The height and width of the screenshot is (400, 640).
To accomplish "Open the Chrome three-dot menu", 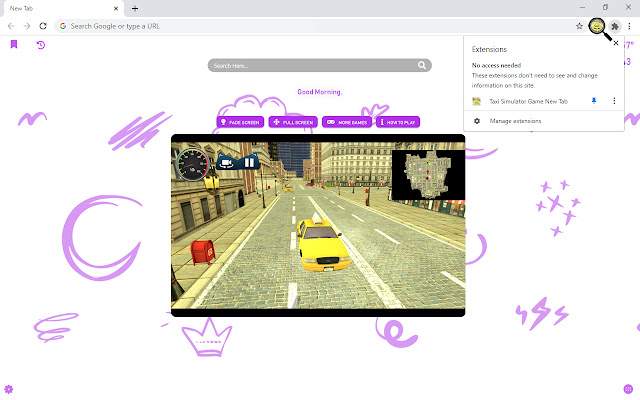I will coord(629,26).
